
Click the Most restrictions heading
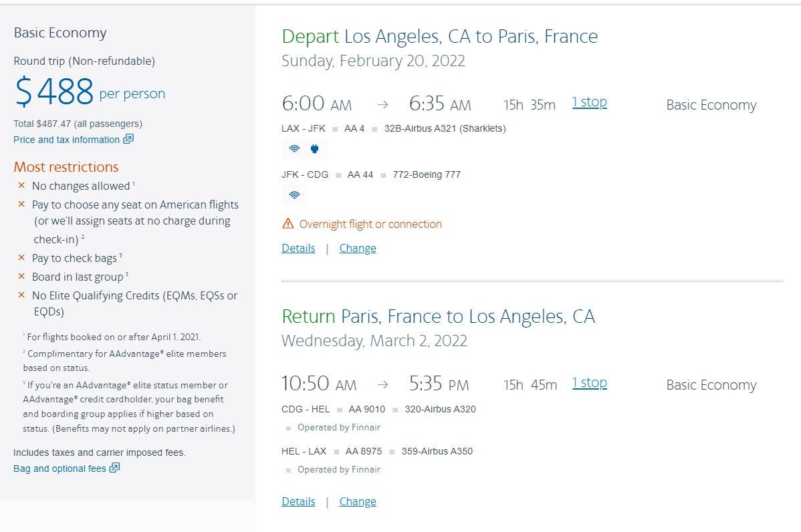tap(66, 167)
